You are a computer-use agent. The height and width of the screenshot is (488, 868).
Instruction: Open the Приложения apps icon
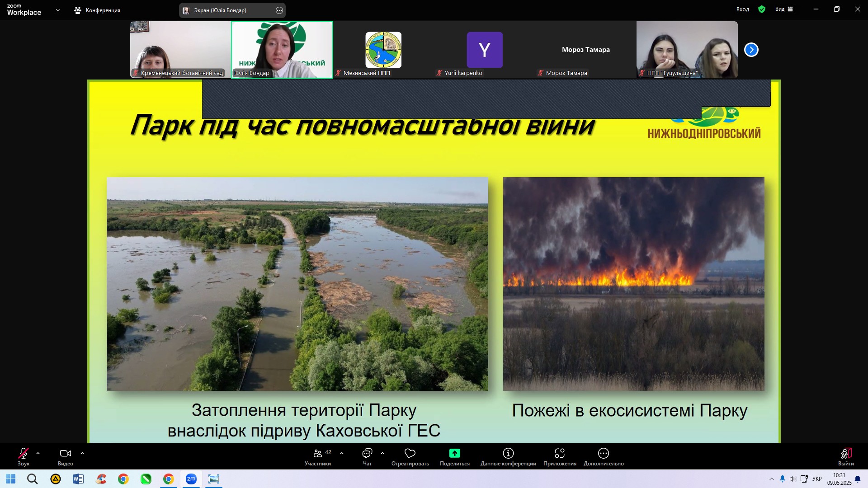tap(560, 453)
